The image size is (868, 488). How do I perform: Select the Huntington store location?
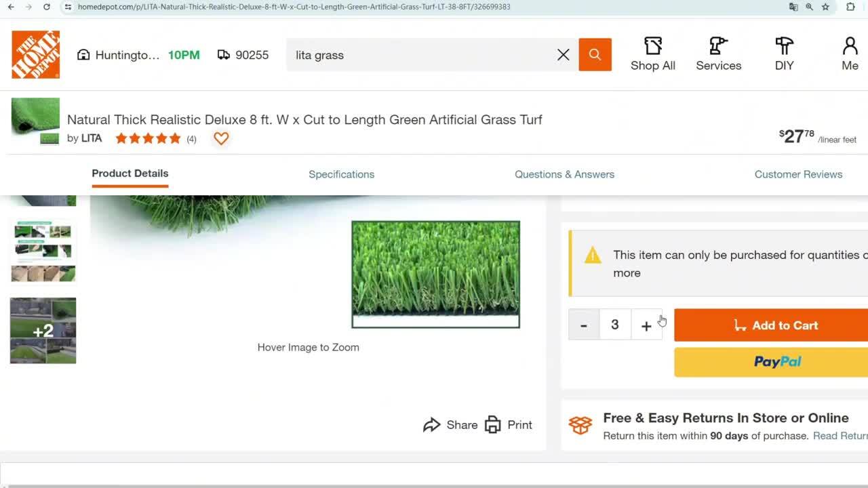click(x=118, y=55)
